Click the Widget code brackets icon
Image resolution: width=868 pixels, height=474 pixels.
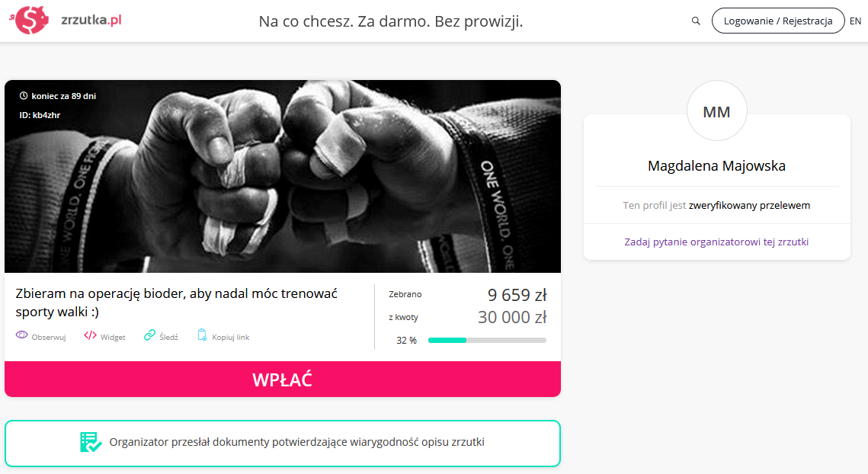pyautogui.click(x=90, y=335)
